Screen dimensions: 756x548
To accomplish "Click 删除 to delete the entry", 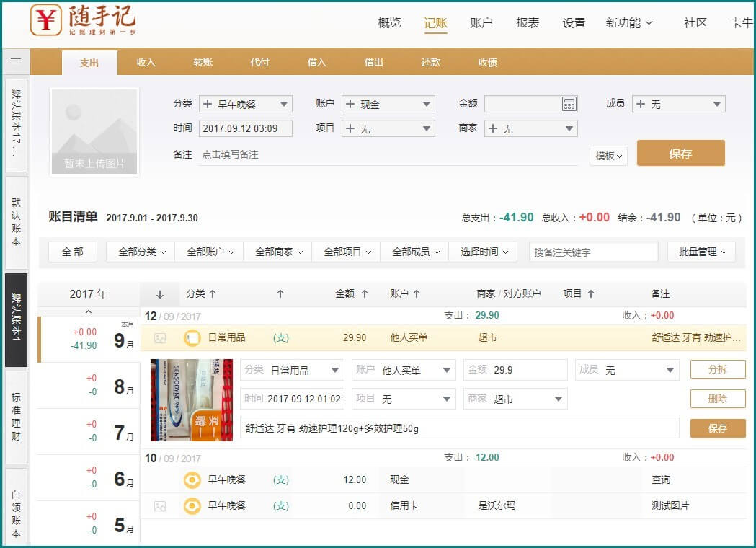I will tap(717, 399).
